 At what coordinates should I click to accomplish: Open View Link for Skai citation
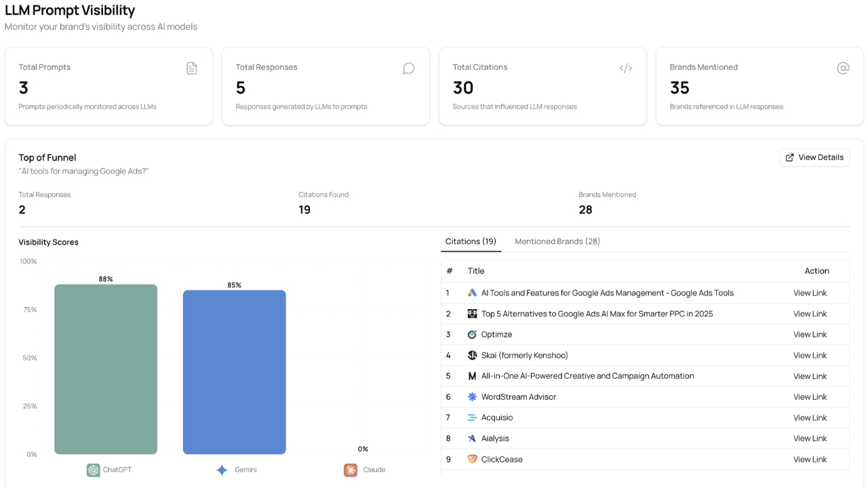(810, 355)
